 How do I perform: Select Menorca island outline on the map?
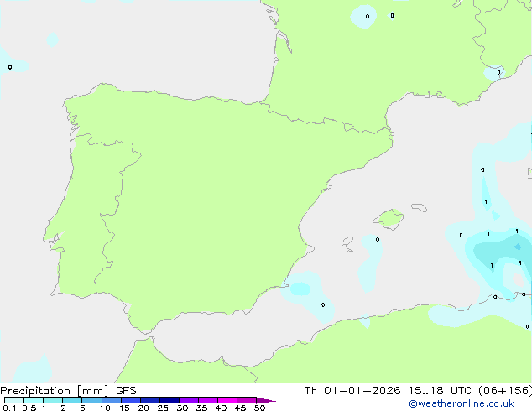point(419,207)
